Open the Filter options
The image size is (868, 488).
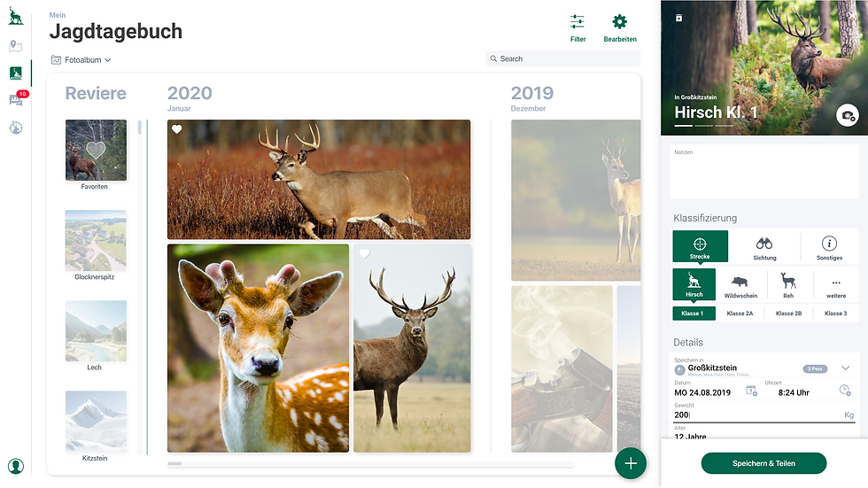point(577,28)
